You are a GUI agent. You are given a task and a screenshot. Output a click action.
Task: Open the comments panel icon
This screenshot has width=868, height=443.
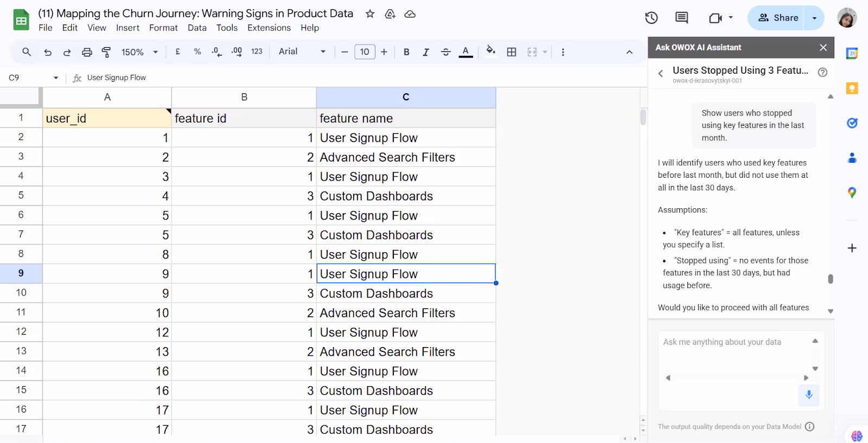pyautogui.click(x=681, y=18)
